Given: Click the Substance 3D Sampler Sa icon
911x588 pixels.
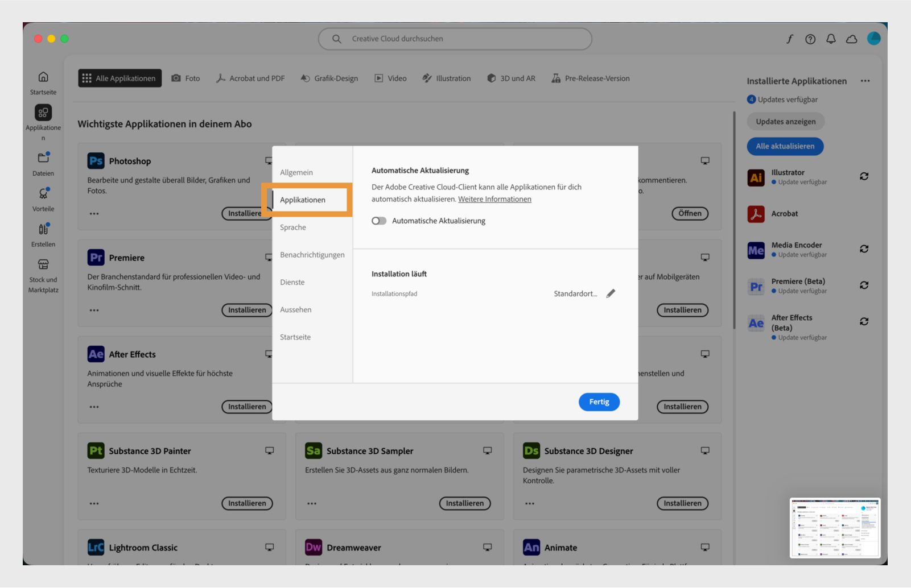Looking at the screenshot, I should tap(314, 451).
